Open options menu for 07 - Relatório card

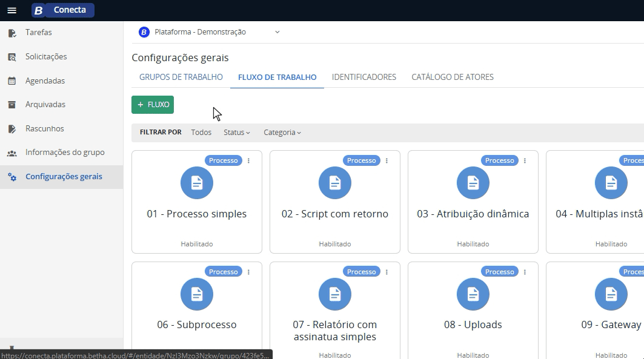[387, 272]
